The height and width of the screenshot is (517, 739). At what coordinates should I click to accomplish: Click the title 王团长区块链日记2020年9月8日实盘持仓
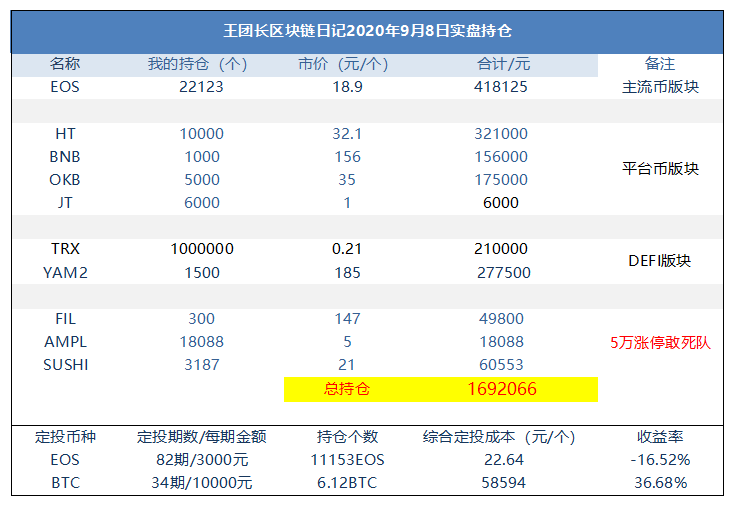pyautogui.click(x=367, y=31)
